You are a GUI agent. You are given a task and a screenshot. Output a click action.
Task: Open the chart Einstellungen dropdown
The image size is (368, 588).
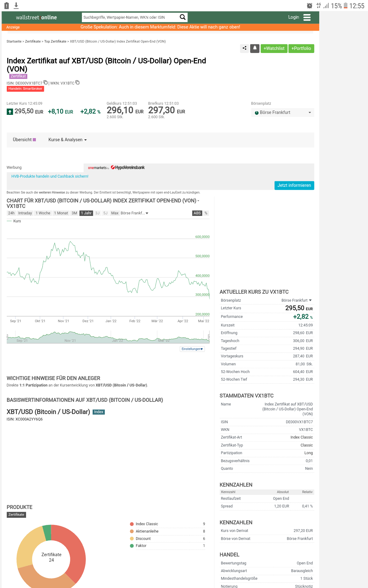(x=192, y=349)
